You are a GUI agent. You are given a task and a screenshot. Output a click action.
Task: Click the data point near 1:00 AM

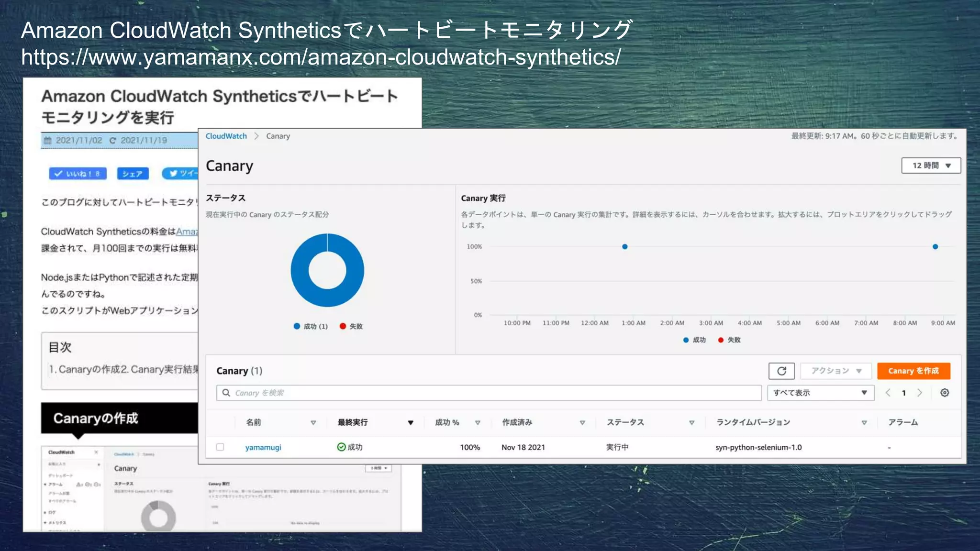tap(624, 247)
